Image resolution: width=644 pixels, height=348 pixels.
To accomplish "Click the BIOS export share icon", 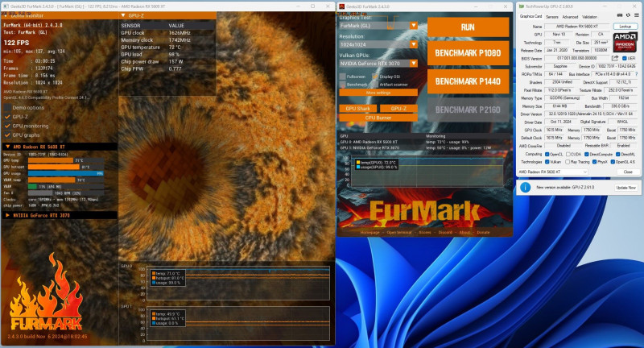I will click(x=615, y=58).
